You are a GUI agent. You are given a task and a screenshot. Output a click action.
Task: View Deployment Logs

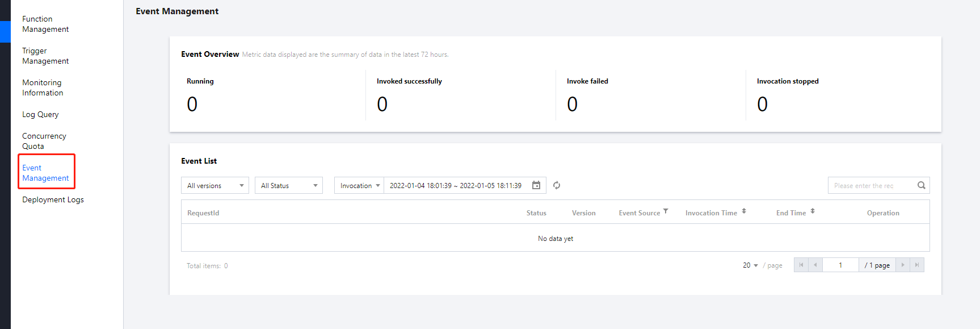pos(53,199)
